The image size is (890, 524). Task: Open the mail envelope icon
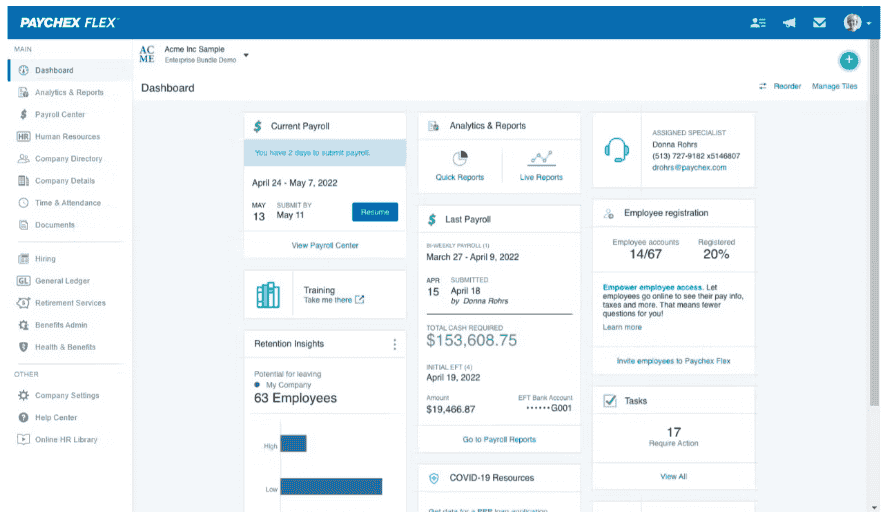click(x=819, y=23)
